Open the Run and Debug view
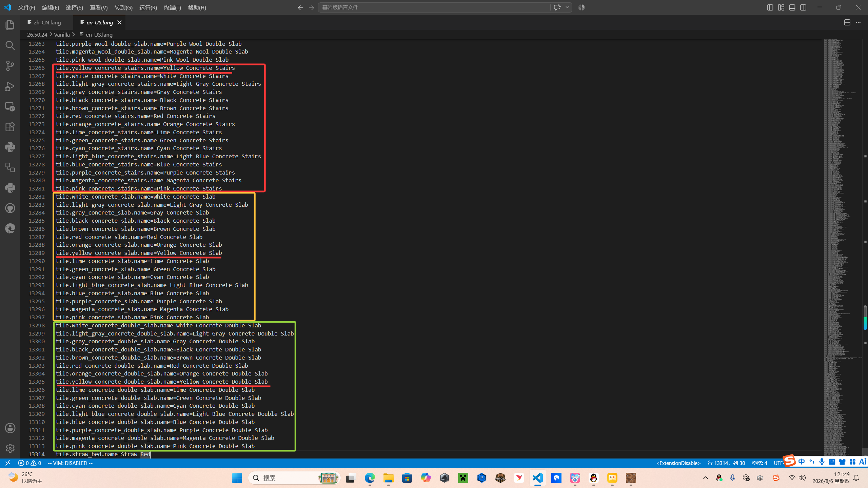 coord(10,86)
